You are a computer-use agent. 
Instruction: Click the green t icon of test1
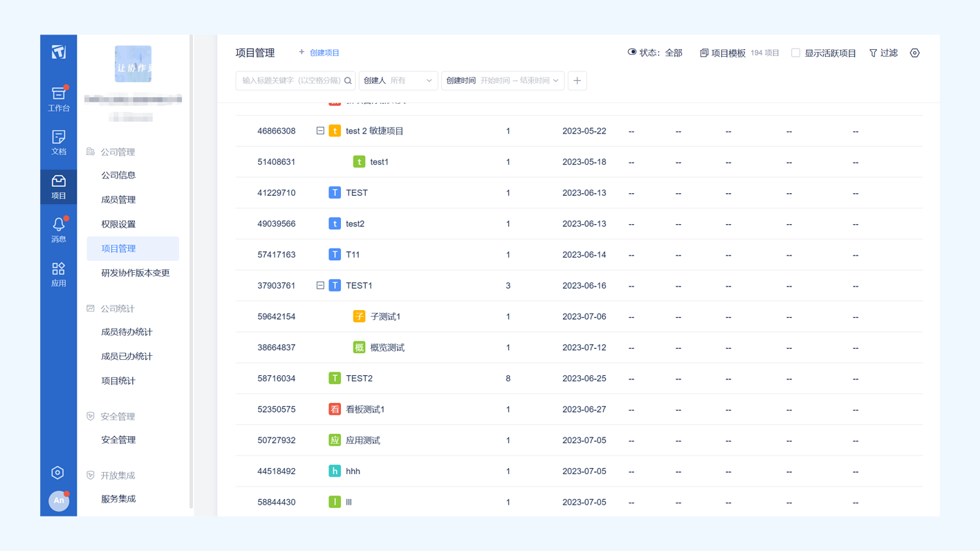pyautogui.click(x=359, y=162)
